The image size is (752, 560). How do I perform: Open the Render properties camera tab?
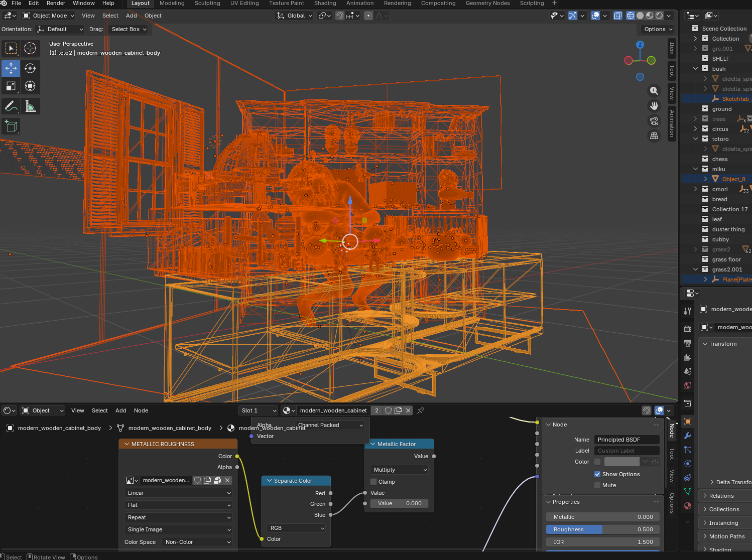tap(688, 329)
